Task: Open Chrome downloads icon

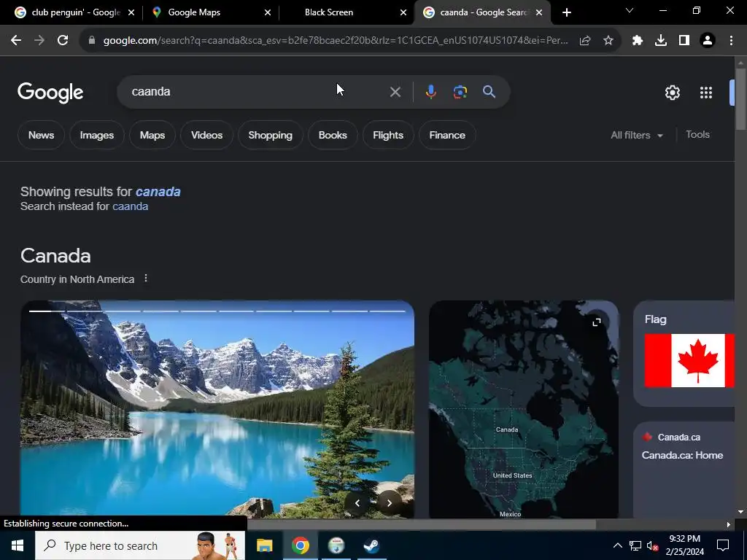Action: pos(661,41)
